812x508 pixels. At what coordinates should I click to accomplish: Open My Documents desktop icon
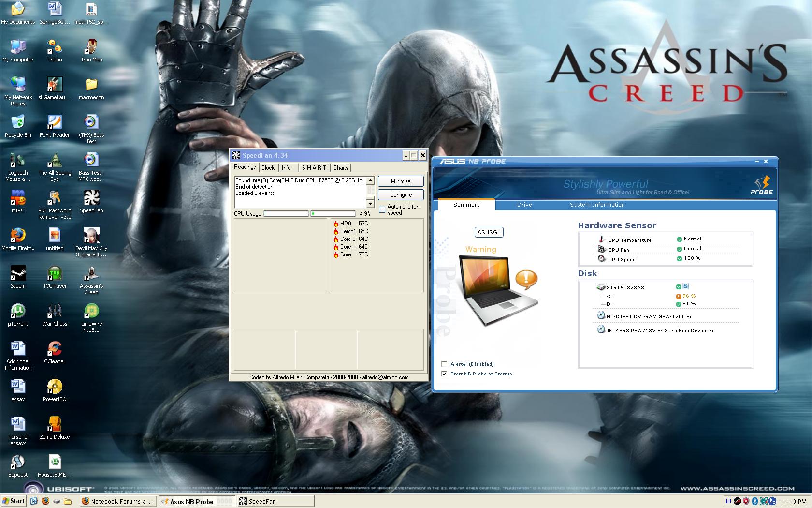click(18, 13)
